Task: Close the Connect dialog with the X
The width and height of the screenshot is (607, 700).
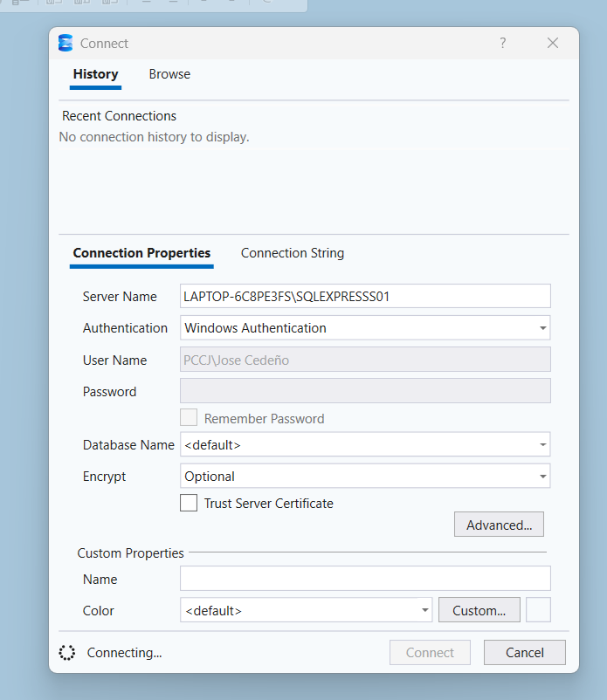Action: (553, 43)
